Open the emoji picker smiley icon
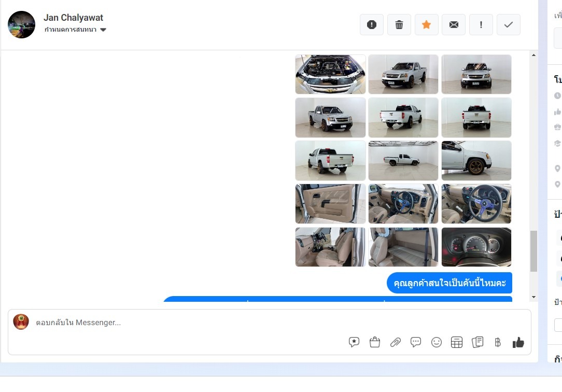 tap(437, 342)
